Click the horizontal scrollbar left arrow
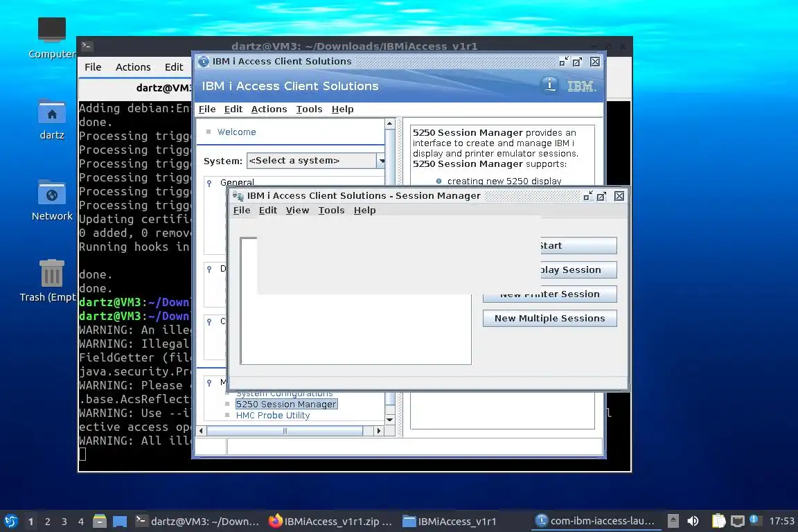This screenshot has height=532, width=798. pos(202,431)
